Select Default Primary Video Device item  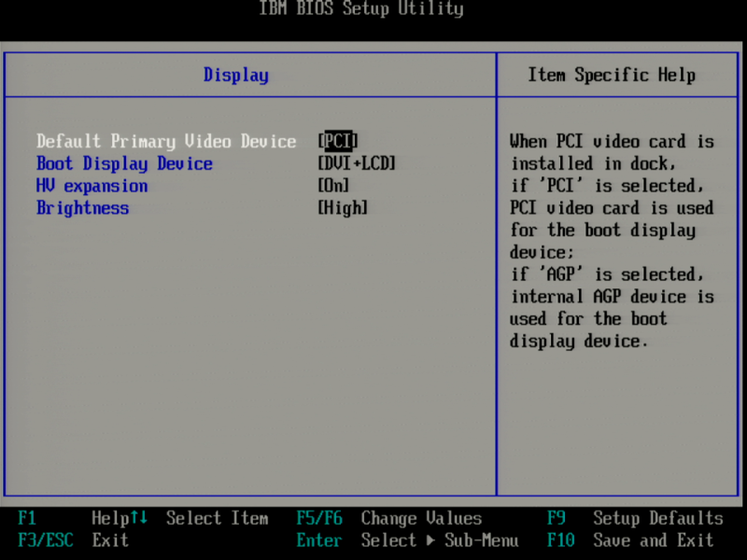[166, 141]
